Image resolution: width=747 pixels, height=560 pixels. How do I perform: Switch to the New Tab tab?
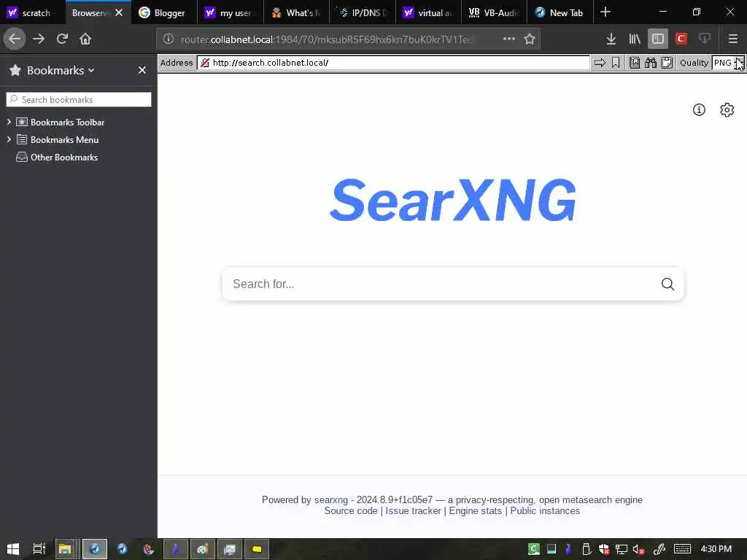pyautogui.click(x=560, y=12)
